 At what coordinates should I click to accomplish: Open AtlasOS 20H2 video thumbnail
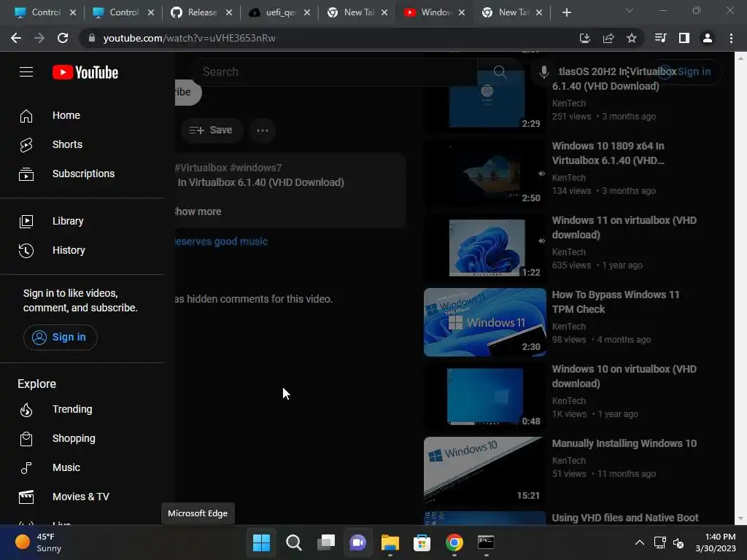tap(485, 99)
